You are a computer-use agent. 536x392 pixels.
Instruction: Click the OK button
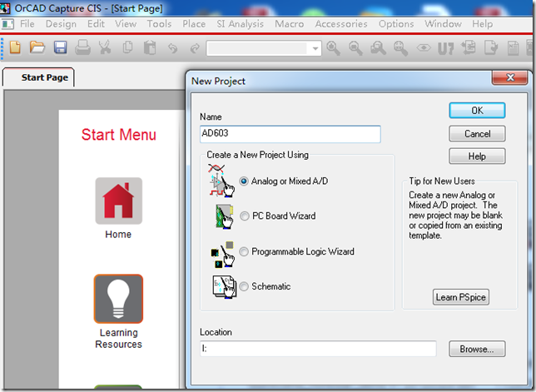coord(477,111)
